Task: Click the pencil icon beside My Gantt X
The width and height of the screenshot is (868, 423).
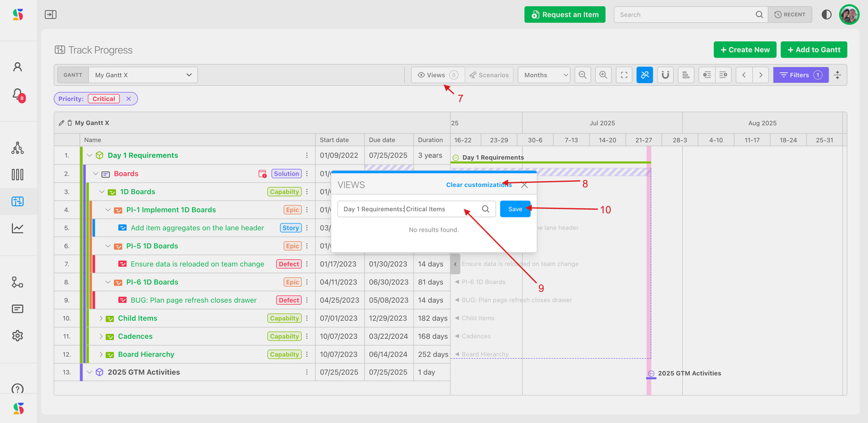Action: (62, 123)
